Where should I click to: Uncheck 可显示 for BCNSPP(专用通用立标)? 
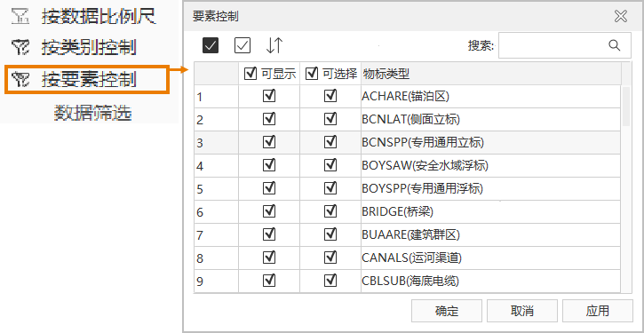pos(269,142)
